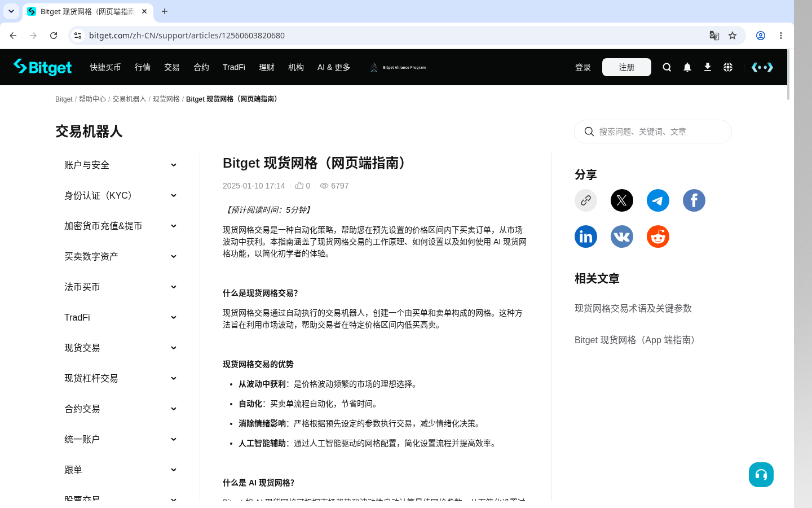Expand 现货杠杆交易 category
The height and width of the screenshot is (508, 812).
121,378
